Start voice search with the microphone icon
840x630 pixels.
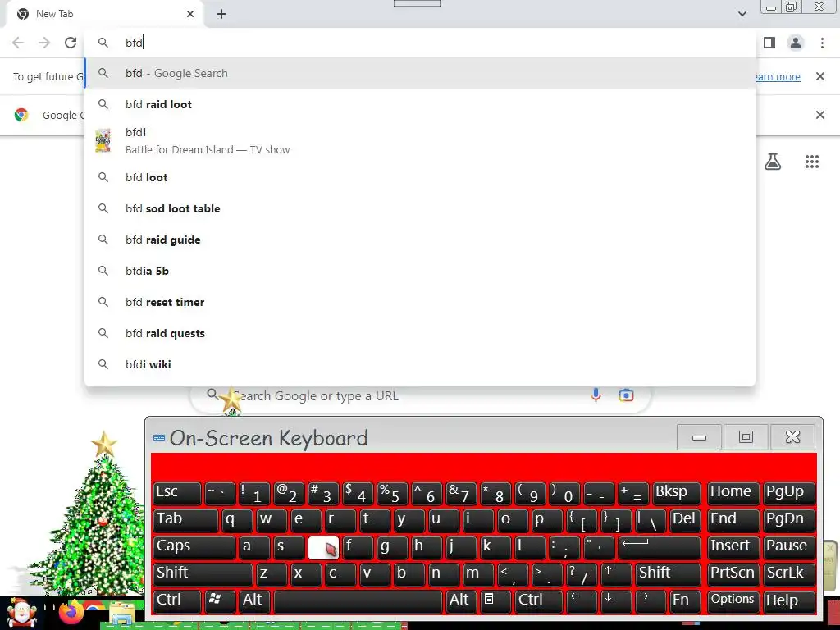pos(596,395)
